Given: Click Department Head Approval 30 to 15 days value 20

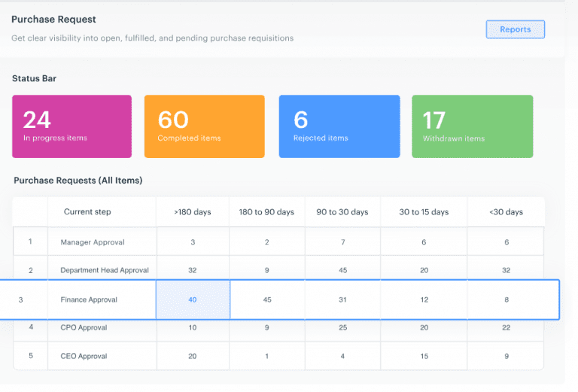Looking at the screenshot, I should pyautogui.click(x=424, y=270).
